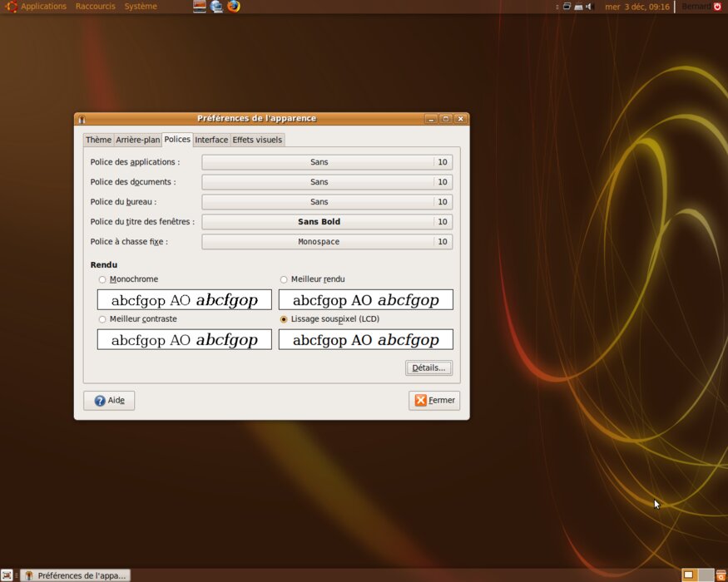Click the Lissage souspixel font preview sample

tap(365, 339)
